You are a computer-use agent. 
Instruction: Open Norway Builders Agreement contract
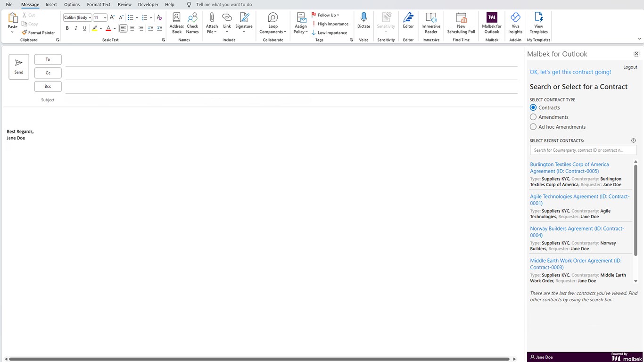577,232
